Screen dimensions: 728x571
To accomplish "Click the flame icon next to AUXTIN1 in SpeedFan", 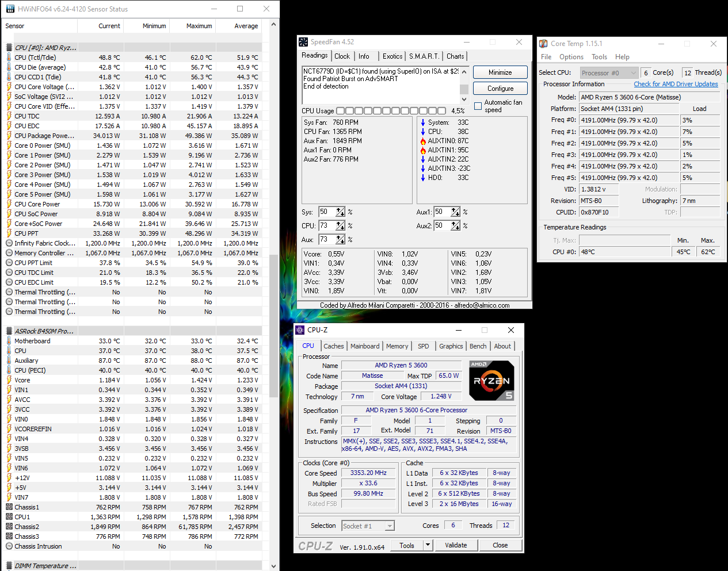I will click(423, 150).
